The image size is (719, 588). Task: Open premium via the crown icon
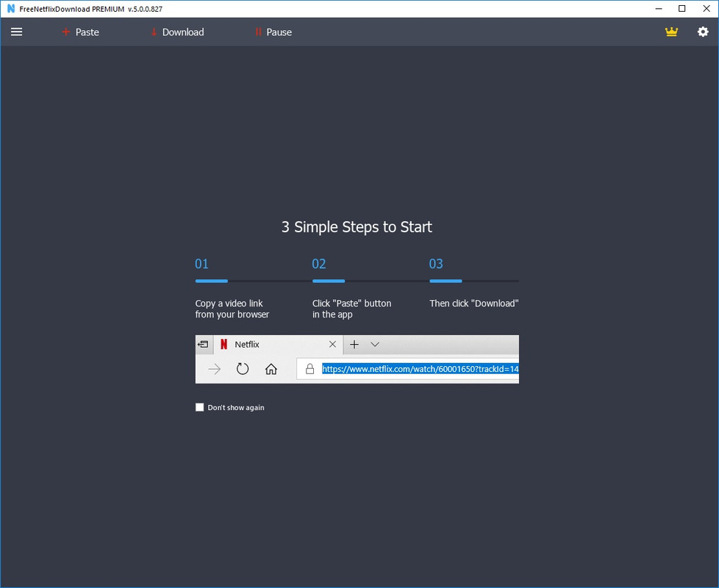point(671,32)
